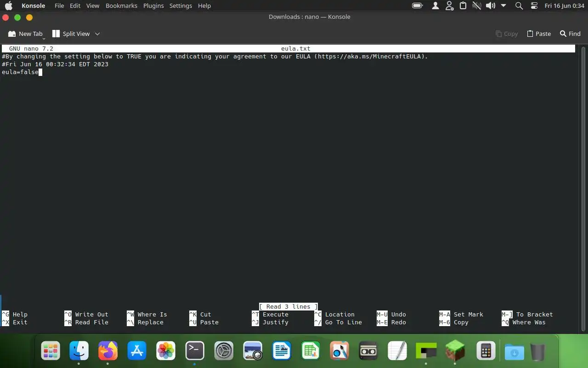
Task: Click the terminal Konsole dock icon
Action: pyautogui.click(x=195, y=351)
